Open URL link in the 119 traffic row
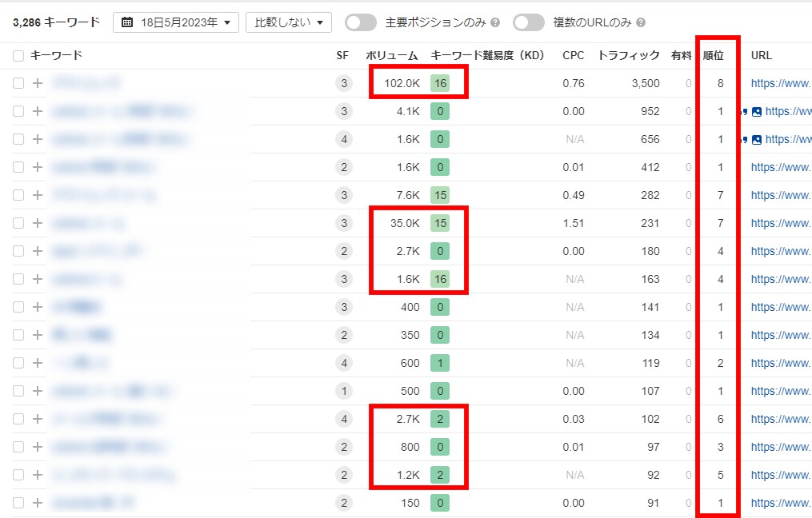This screenshot has height=518, width=812. click(781, 363)
